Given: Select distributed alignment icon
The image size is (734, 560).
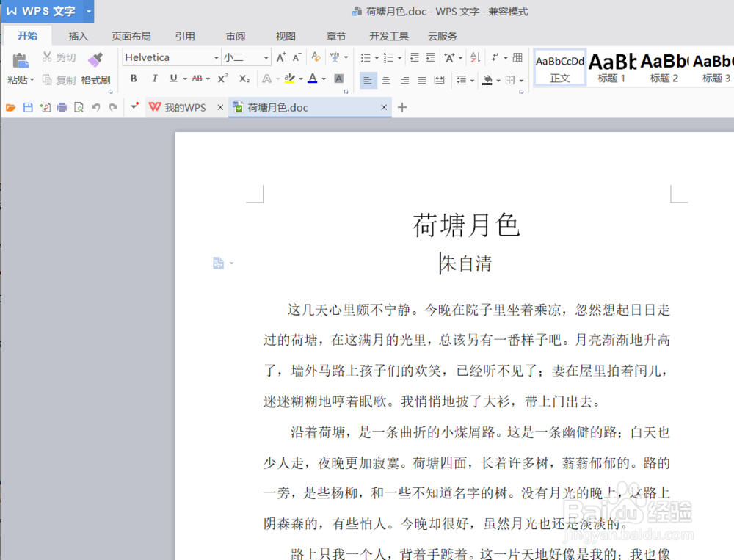Looking at the screenshot, I should click(x=439, y=81).
